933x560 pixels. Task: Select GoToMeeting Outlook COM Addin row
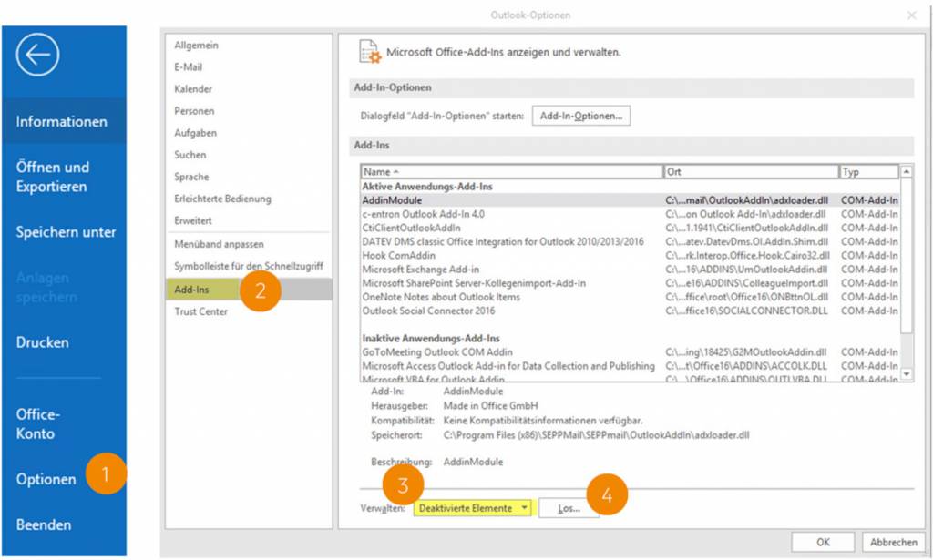pyautogui.click(x=437, y=352)
